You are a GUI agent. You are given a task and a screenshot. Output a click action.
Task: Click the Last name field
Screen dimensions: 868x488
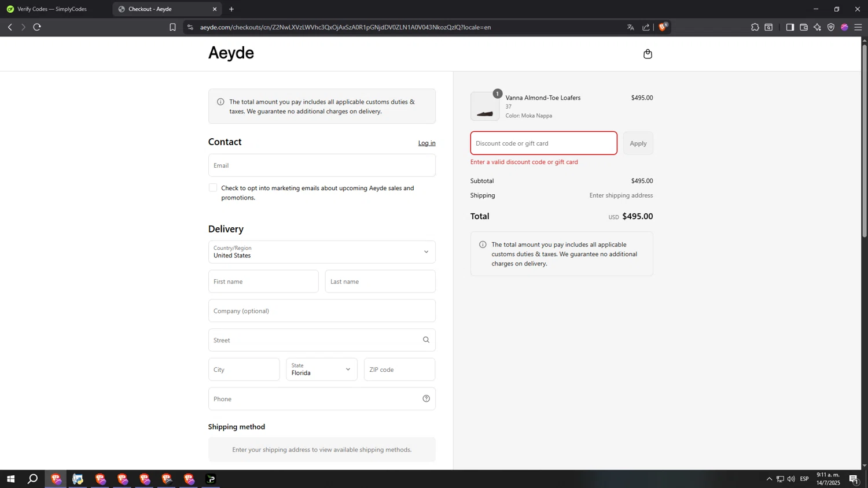(380, 282)
